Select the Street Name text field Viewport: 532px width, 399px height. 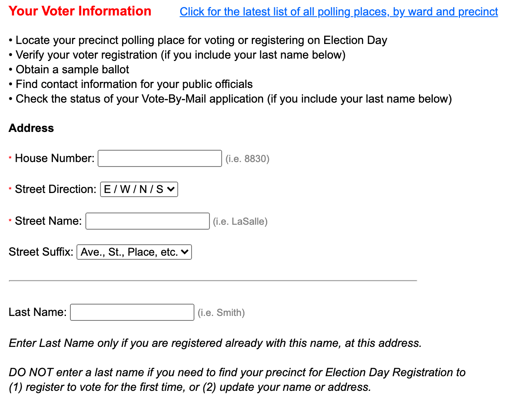[x=147, y=221]
